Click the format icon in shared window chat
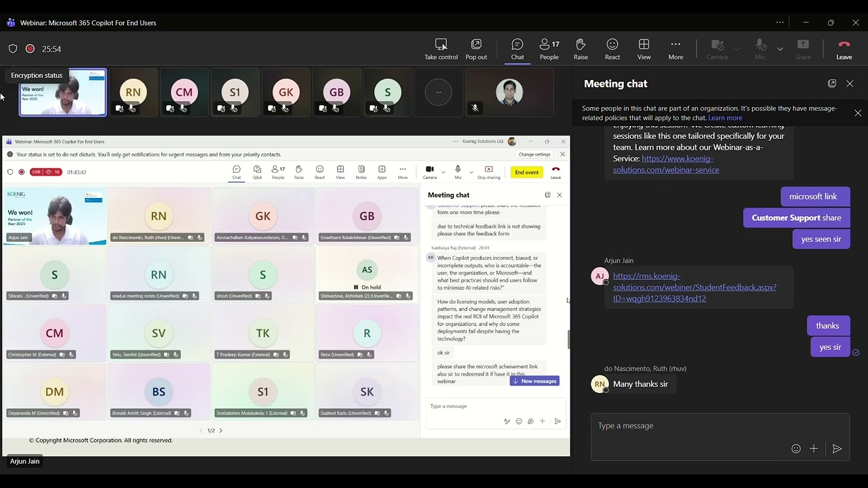Image resolution: width=868 pixels, height=488 pixels. (x=507, y=422)
